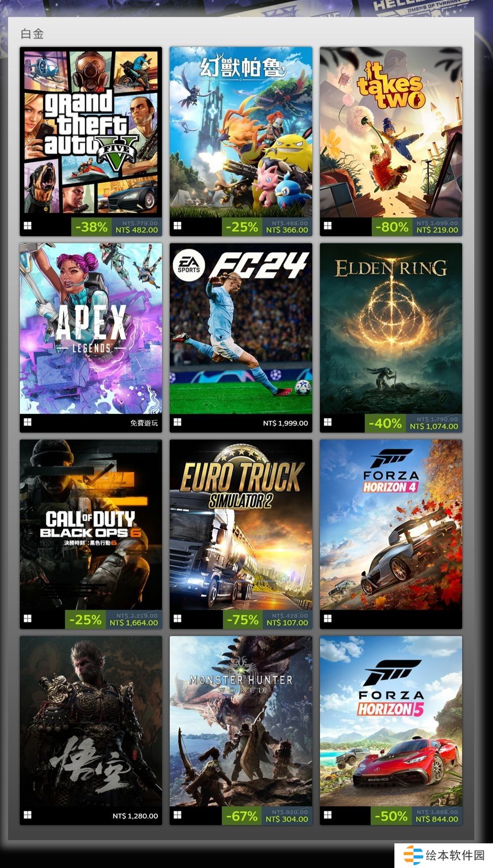Select the Elden Ring game cover

[391, 328]
